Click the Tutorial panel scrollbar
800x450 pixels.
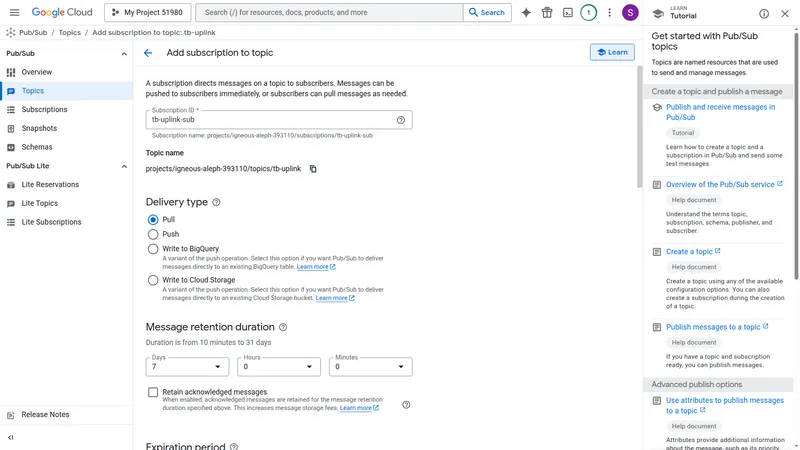pyautogui.click(x=796, y=156)
